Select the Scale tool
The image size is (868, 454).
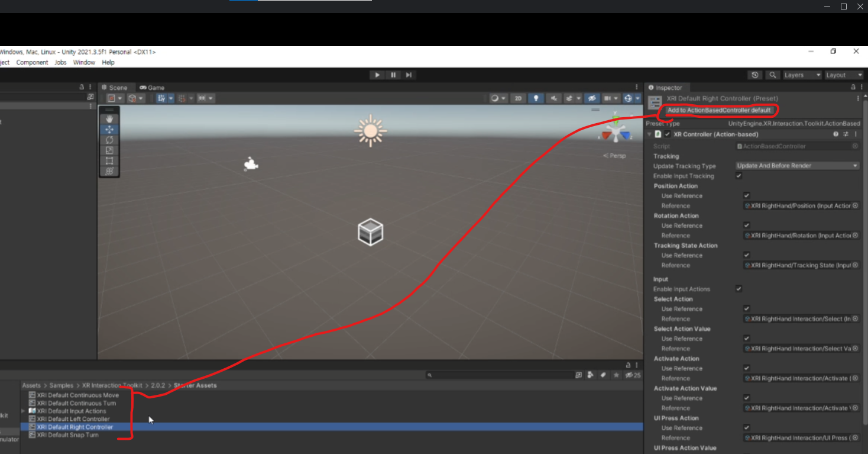(x=109, y=150)
